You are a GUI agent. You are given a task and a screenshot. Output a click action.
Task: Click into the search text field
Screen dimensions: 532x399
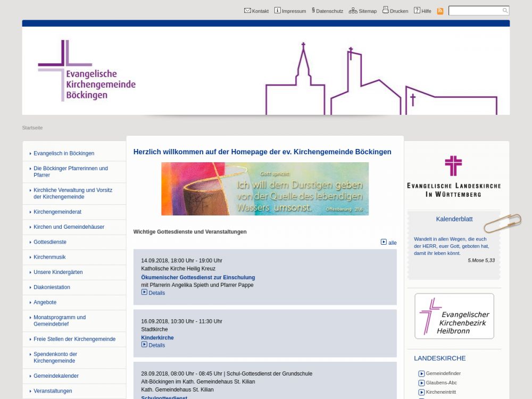point(475,11)
